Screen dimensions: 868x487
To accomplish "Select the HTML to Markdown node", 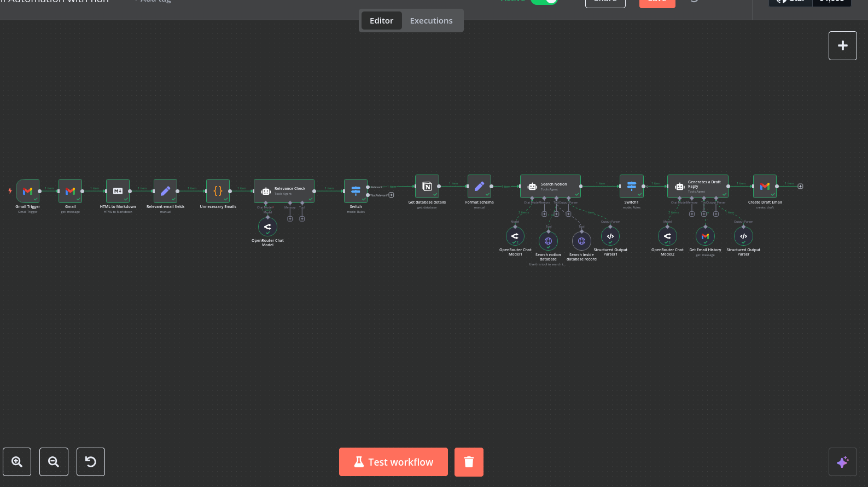I will (118, 191).
